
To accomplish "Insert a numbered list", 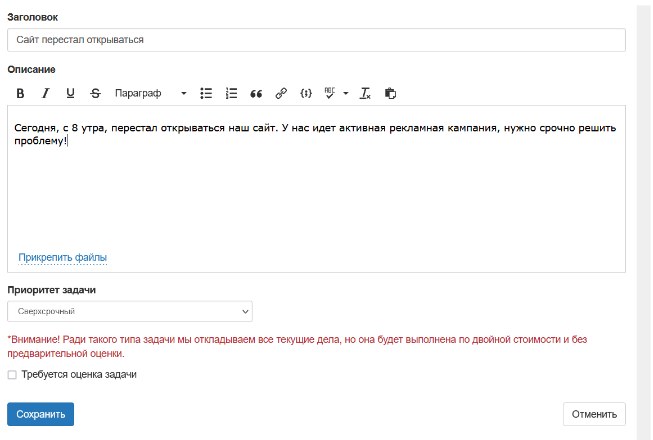I will point(231,93).
